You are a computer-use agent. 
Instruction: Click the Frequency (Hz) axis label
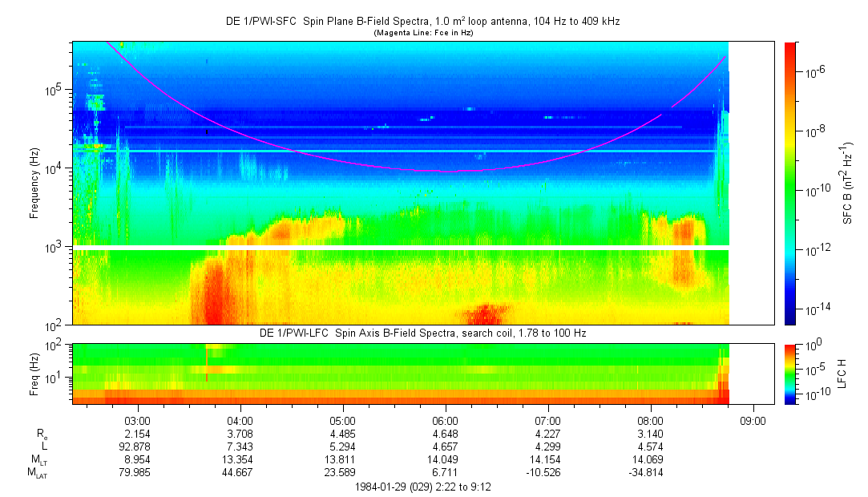34,184
